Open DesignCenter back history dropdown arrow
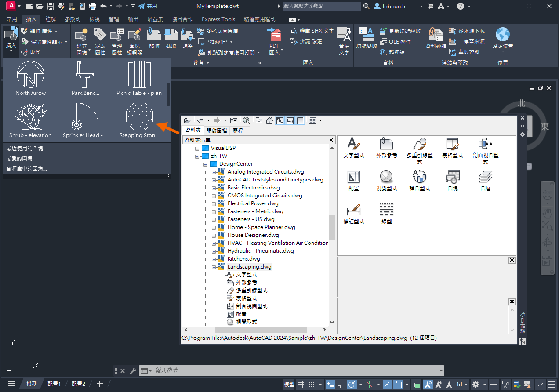 coord(208,120)
